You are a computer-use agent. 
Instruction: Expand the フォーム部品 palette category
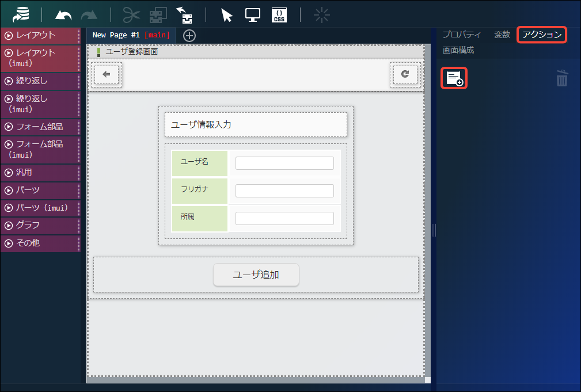(x=40, y=127)
